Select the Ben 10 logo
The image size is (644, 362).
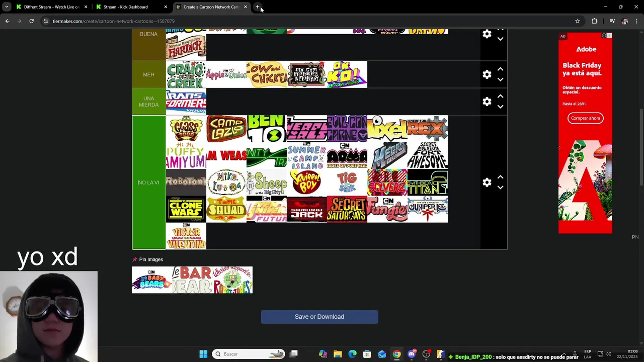[267, 129]
